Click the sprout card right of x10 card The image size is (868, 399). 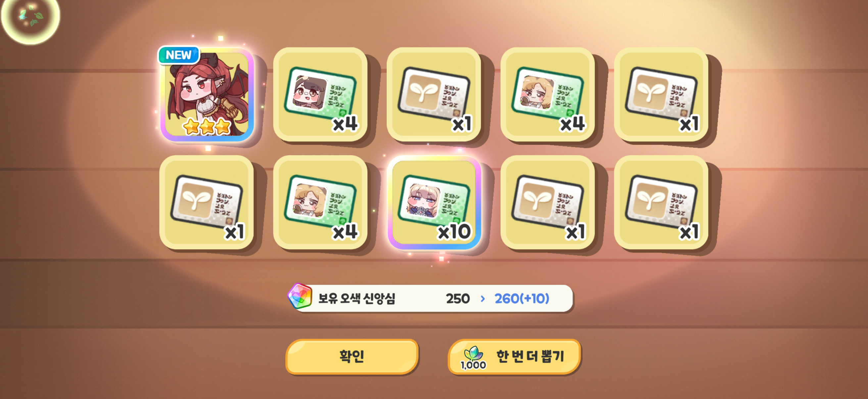[x=548, y=202]
